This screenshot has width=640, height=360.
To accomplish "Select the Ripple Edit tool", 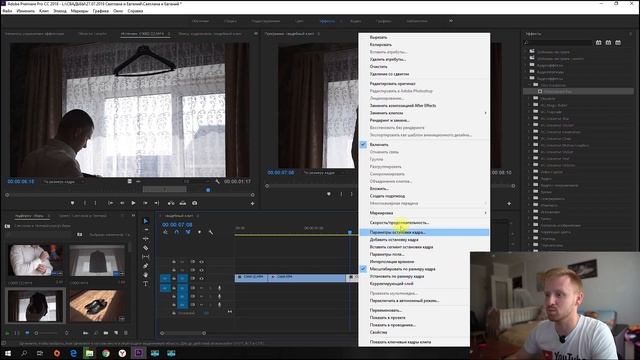I will (x=146, y=239).
